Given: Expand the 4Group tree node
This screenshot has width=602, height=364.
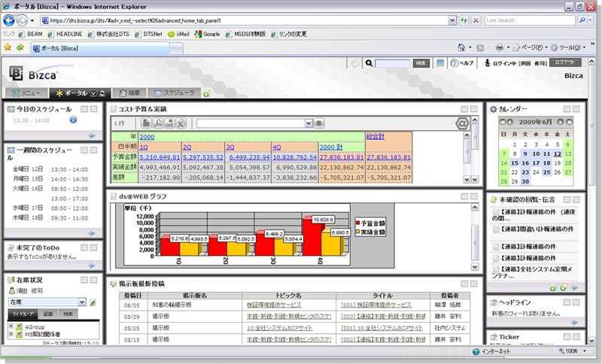Looking at the screenshot, I should (11, 326).
